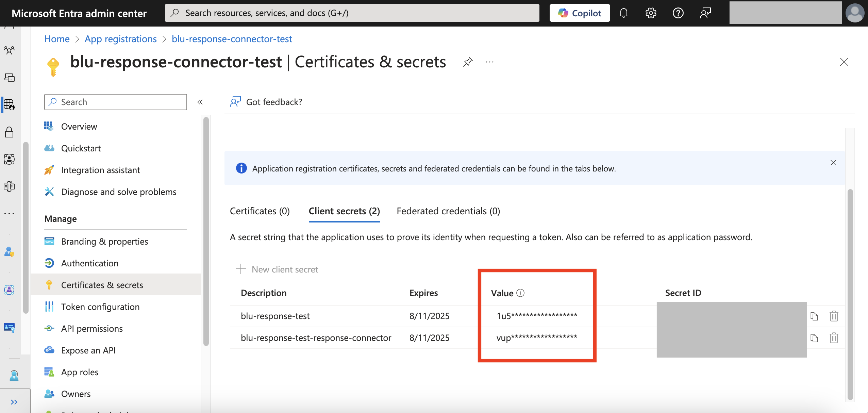Open the settings gear in header
868x413 pixels.
coord(651,13)
